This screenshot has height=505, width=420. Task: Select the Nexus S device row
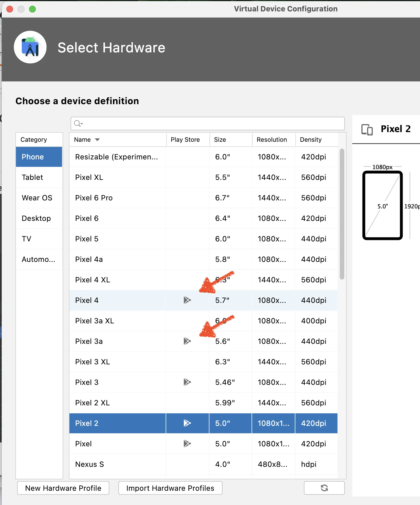[x=203, y=464]
